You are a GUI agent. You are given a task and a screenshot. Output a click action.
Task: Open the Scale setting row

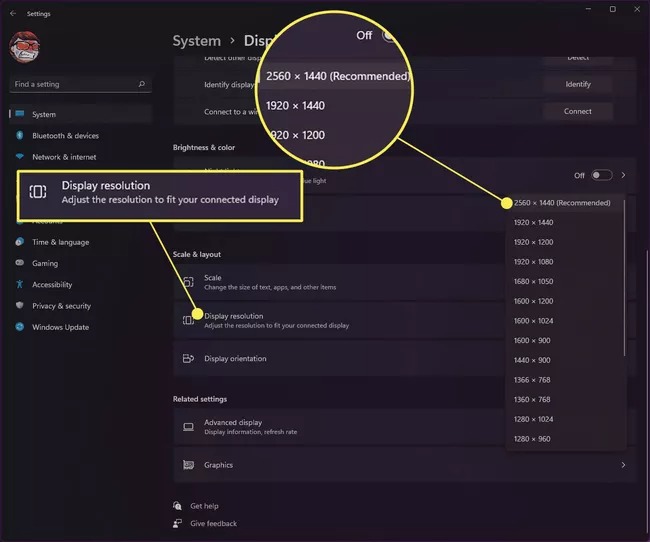pyautogui.click(x=339, y=282)
